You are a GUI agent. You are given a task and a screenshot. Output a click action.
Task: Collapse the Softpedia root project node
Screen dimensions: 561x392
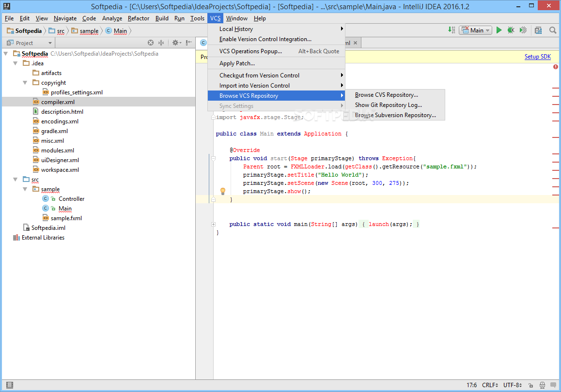tap(6, 54)
